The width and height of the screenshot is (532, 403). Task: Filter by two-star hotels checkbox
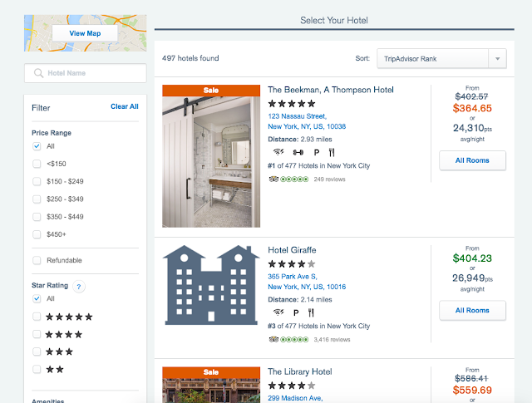click(x=37, y=369)
